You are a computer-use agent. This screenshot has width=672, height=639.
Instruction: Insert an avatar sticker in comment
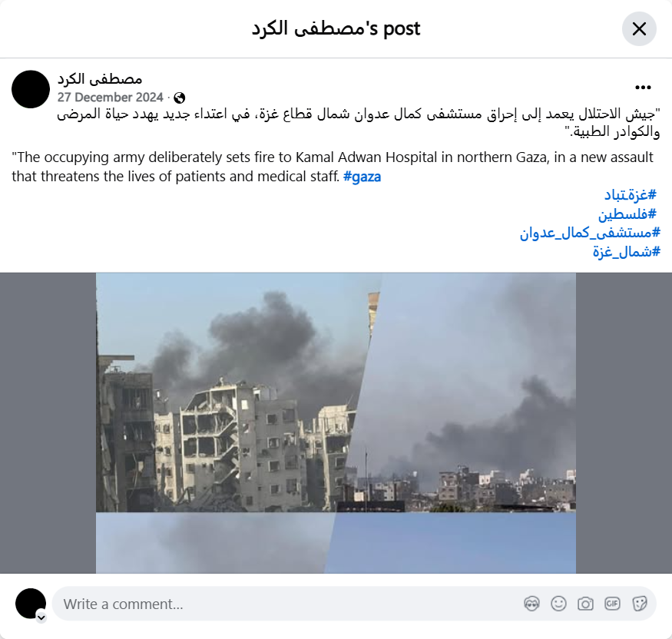pyautogui.click(x=531, y=604)
